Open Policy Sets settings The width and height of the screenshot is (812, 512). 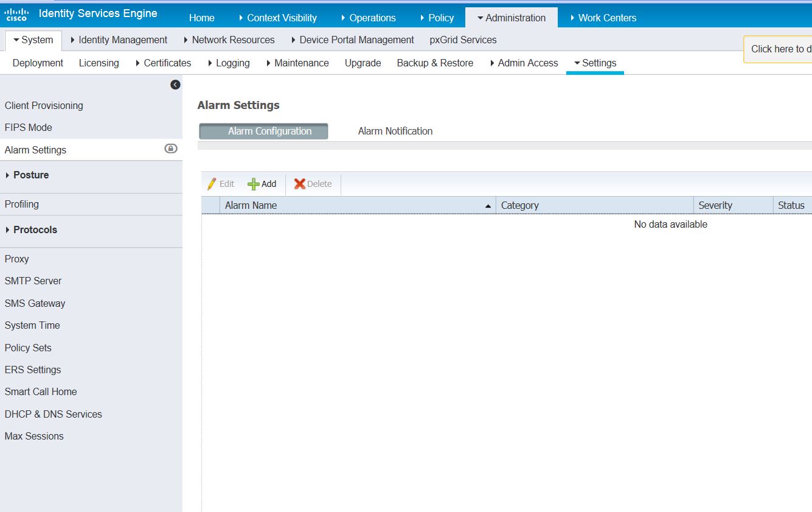(x=28, y=348)
